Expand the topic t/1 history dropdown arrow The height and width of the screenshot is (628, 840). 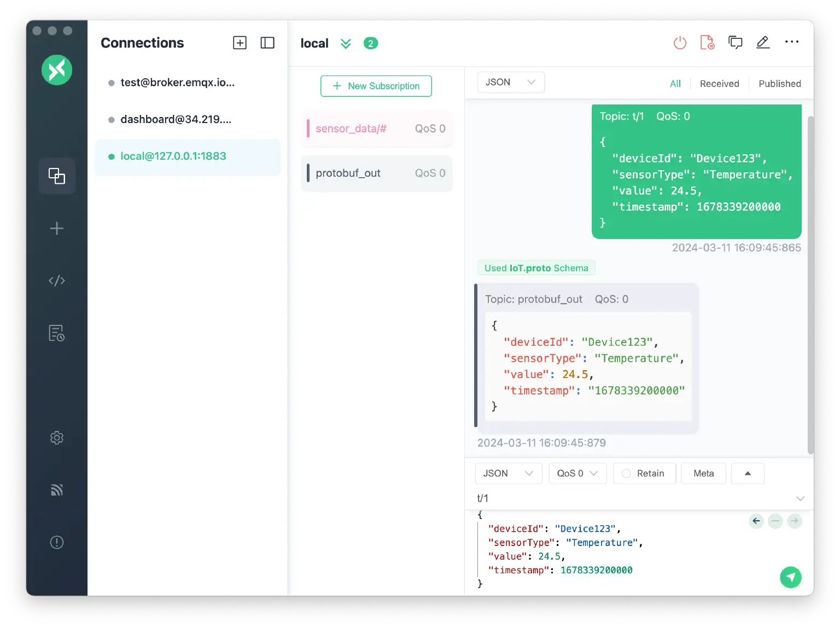coord(800,498)
